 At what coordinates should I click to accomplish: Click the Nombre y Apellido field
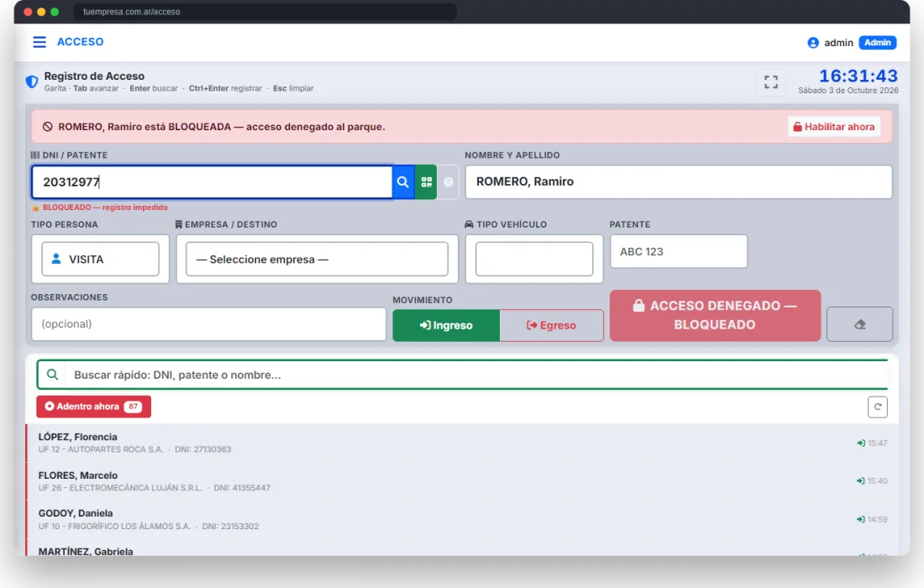pos(678,181)
